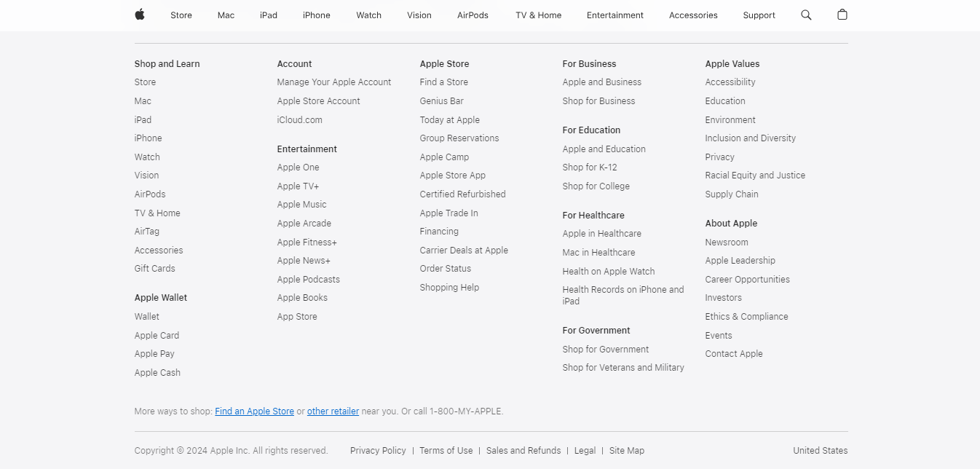Open the Apple News+ link
Image resolution: width=980 pixels, height=469 pixels.
304,261
